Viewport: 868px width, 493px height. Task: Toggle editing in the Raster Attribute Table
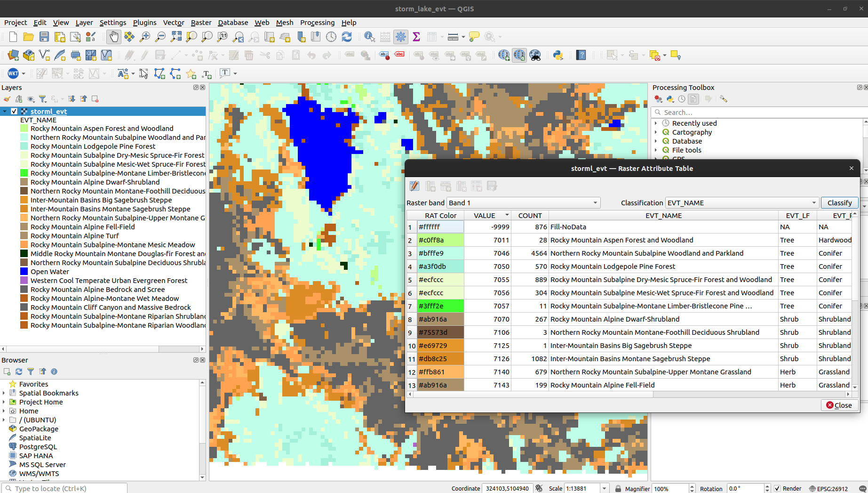pos(414,186)
